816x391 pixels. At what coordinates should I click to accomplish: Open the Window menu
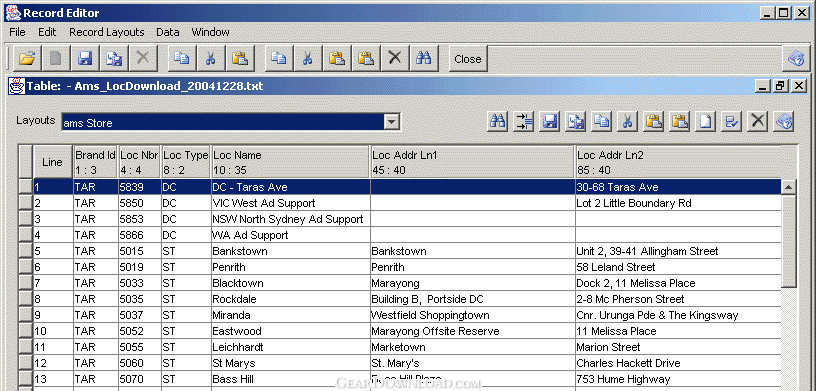pos(210,32)
